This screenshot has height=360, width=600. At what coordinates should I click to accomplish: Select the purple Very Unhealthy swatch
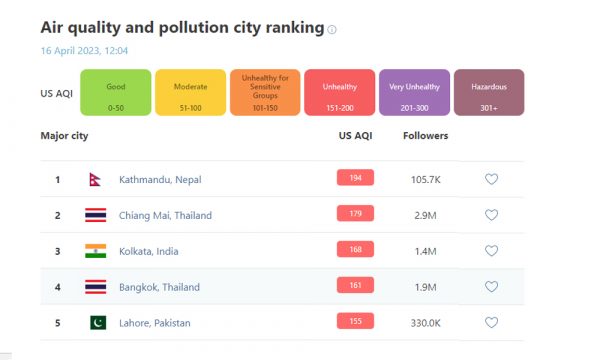click(x=414, y=93)
